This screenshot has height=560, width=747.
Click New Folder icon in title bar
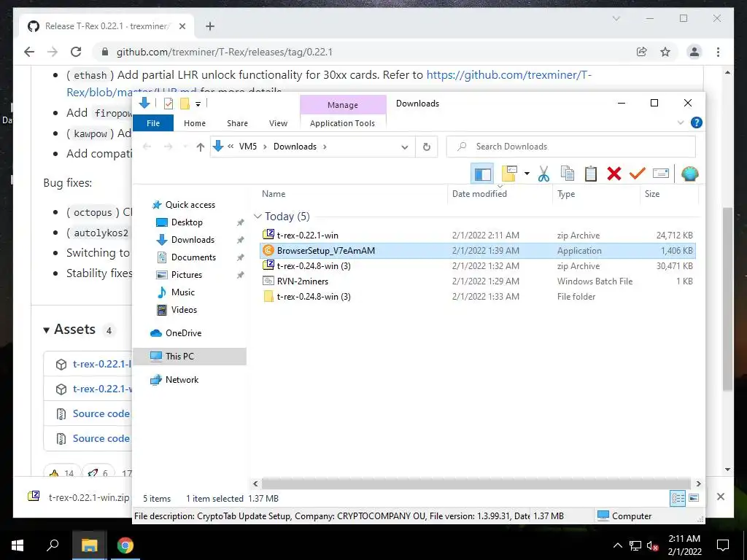(x=185, y=104)
